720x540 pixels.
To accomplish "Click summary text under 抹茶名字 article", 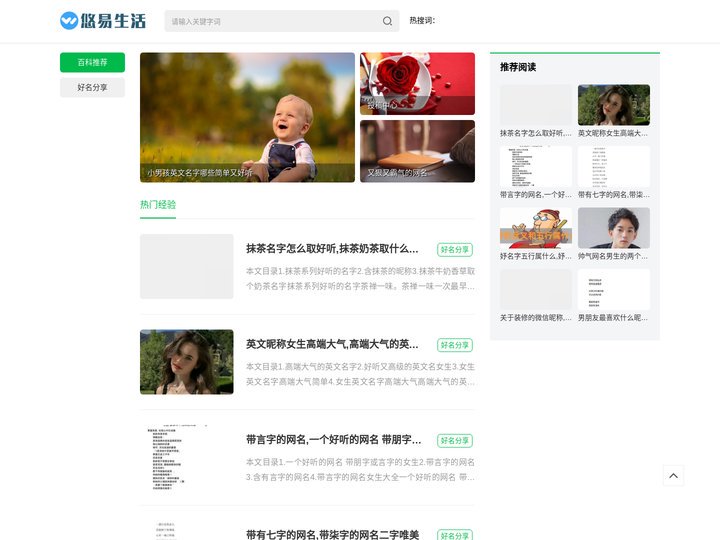I will pyautogui.click(x=360, y=279).
